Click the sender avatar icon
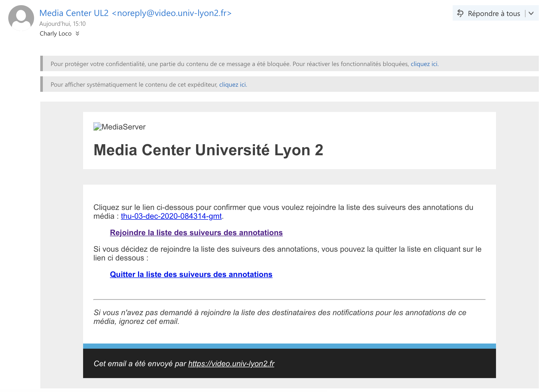Screen dimensions: 544x392 click(21, 18)
